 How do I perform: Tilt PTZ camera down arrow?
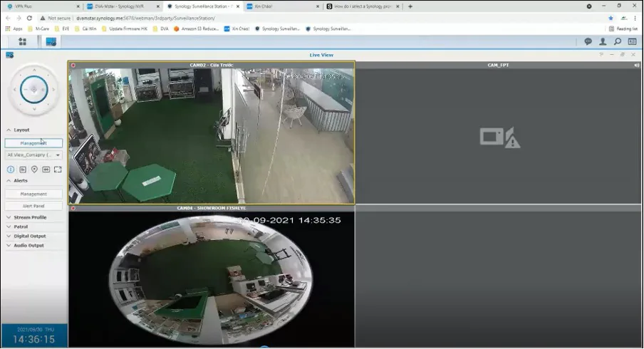[34, 109]
